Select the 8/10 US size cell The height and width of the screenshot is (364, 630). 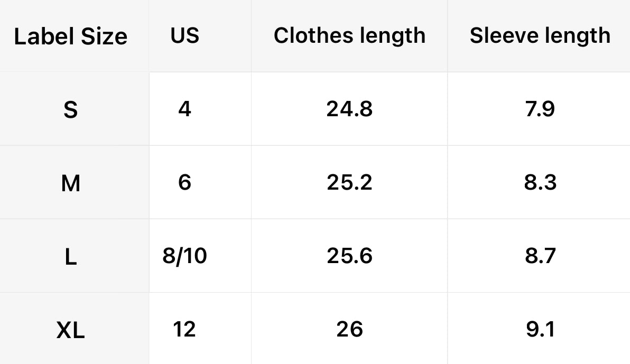pos(185,256)
